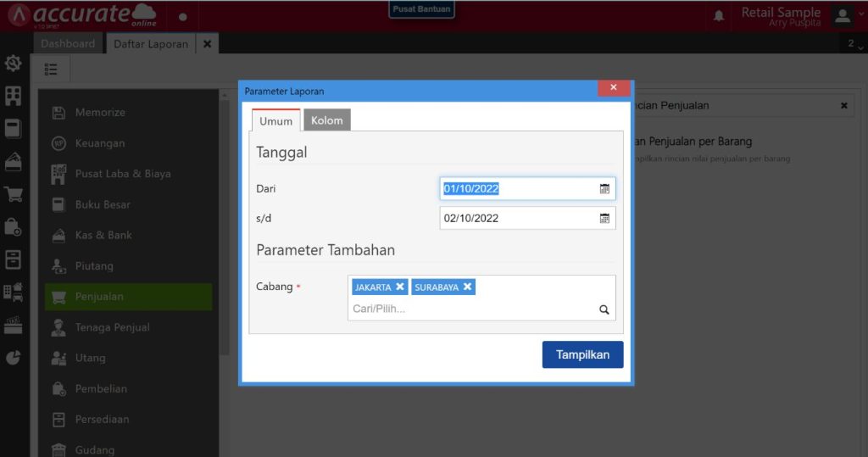
Task: Switch to the Kolom tab
Action: click(x=326, y=120)
